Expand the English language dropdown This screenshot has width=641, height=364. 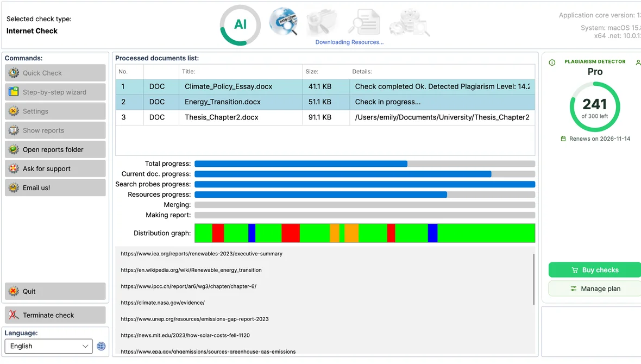[x=49, y=347]
